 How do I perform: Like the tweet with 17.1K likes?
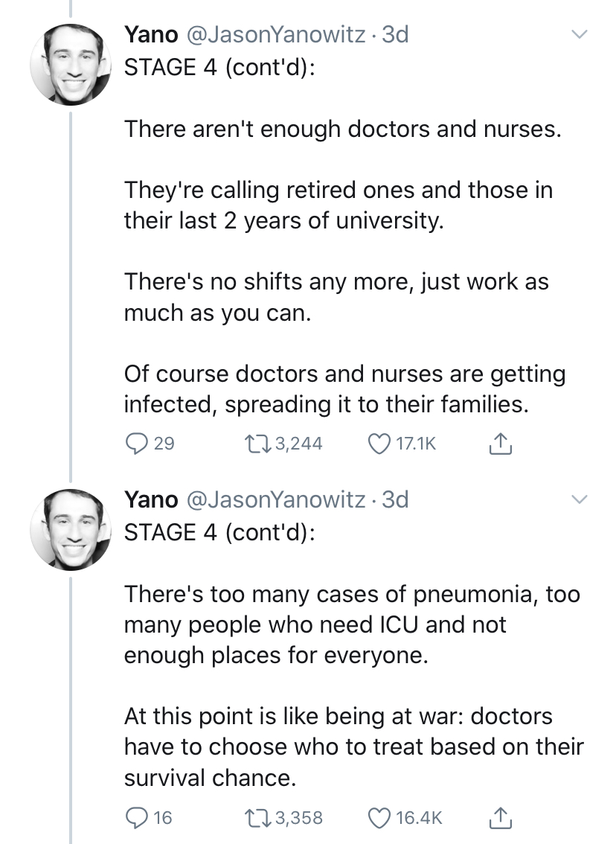pos(381,444)
